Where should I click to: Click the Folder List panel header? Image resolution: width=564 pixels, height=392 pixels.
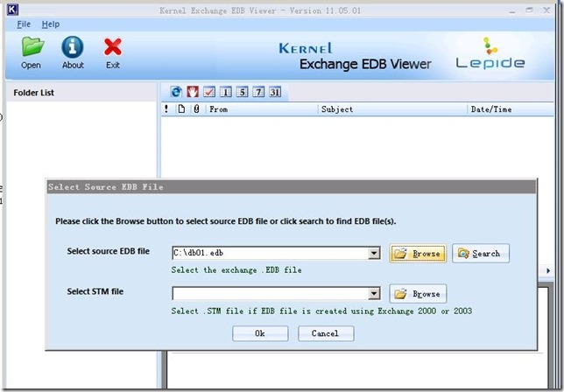(x=81, y=93)
